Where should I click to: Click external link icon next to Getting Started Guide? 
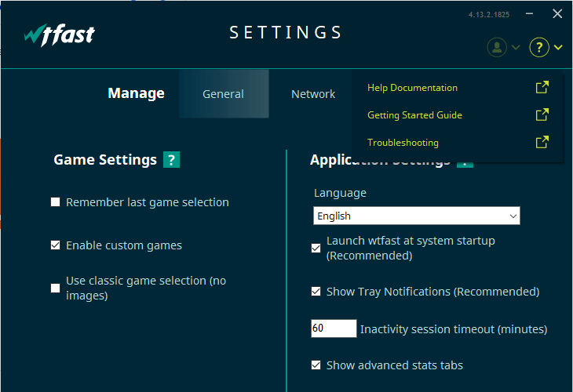[542, 115]
